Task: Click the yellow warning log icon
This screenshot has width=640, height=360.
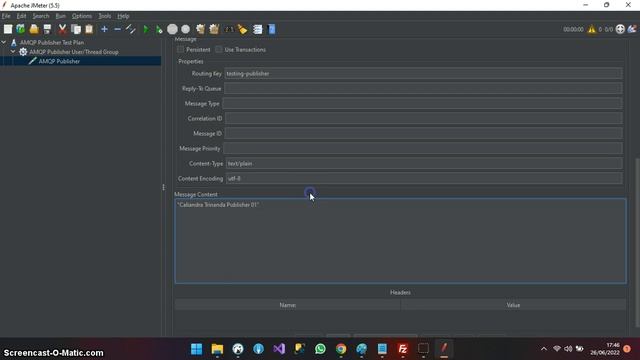Action: [591, 29]
